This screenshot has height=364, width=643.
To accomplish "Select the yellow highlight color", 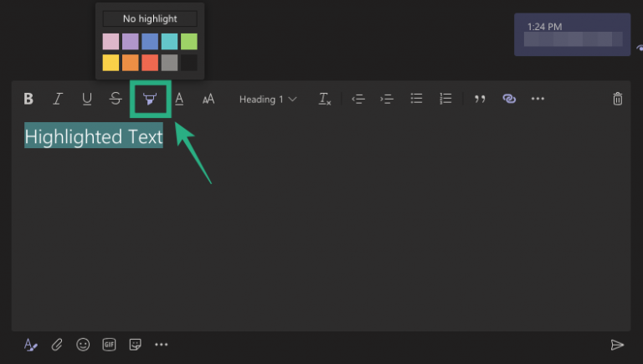I will point(111,63).
